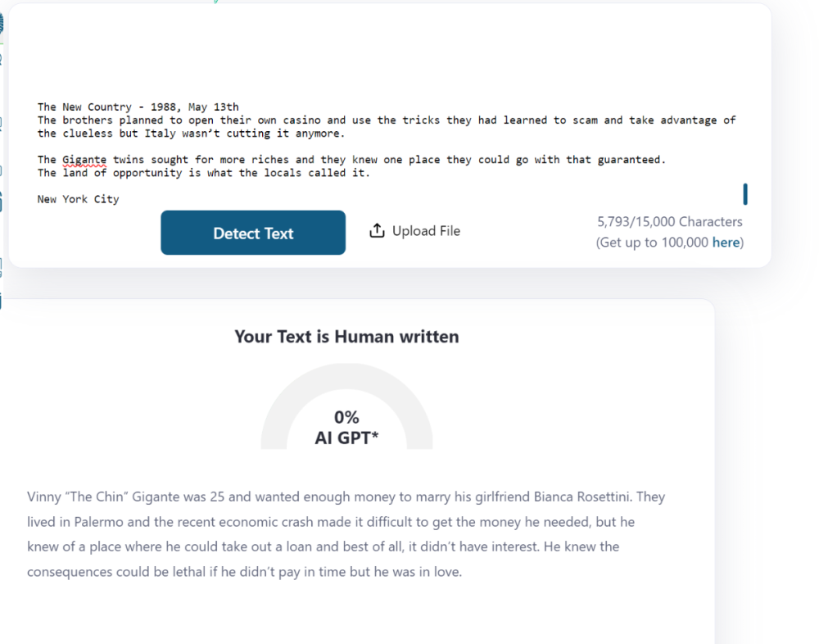Click the underlined word Gigante in the text box
Viewport: 819px width, 644px height.
click(84, 160)
